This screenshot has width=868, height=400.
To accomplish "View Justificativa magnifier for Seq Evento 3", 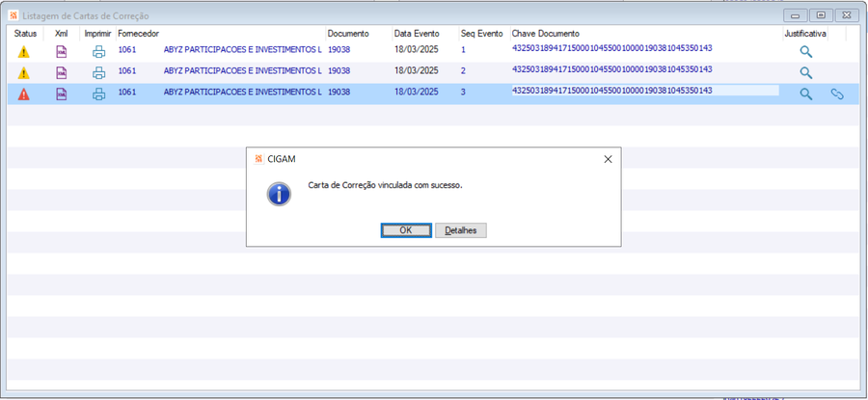I will [806, 94].
